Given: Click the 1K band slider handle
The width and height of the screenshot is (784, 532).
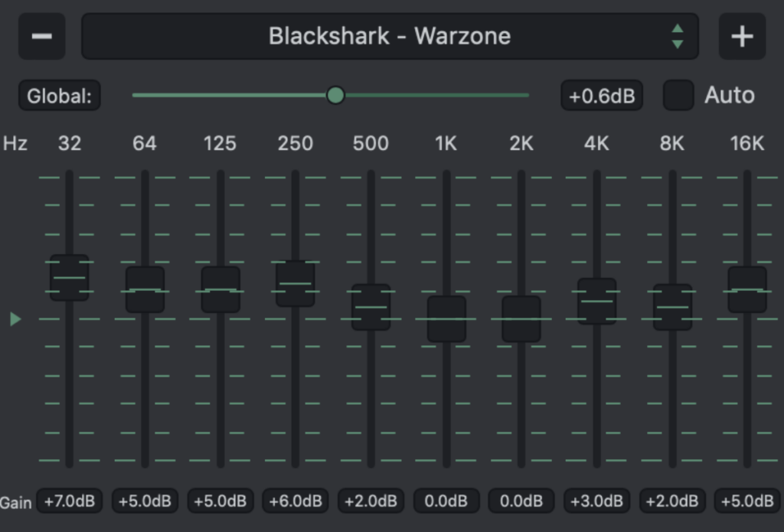Looking at the screenshot, I should (446, 318).
